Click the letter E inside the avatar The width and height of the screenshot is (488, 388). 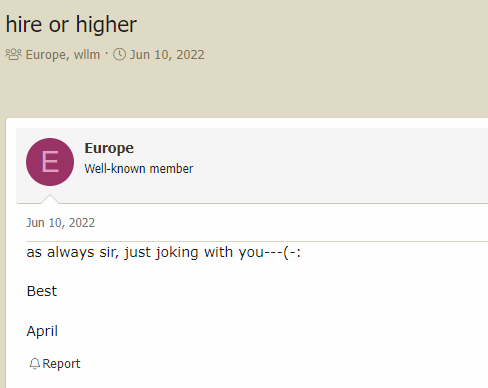click(50, 162)
